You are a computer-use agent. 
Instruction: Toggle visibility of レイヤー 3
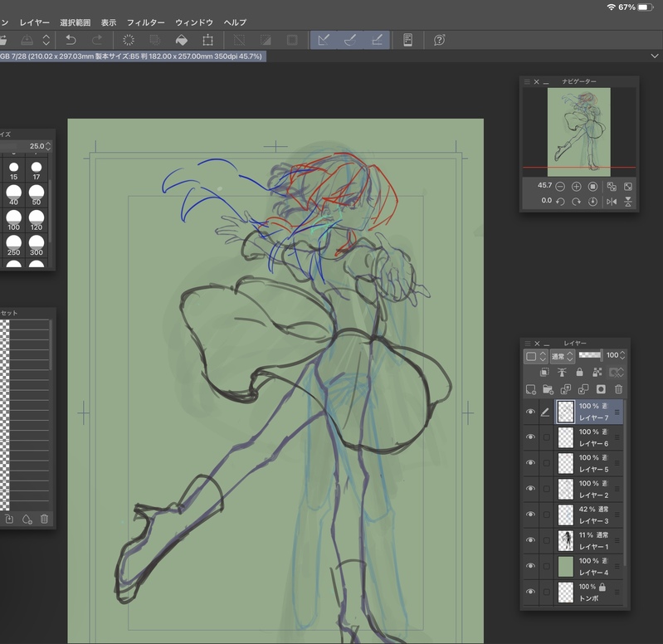click(x=531, y=515)
